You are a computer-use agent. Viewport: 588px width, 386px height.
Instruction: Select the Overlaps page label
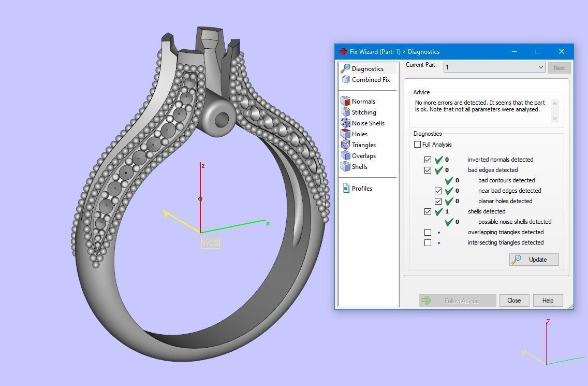pyautogui.click(x=364, y=156)
